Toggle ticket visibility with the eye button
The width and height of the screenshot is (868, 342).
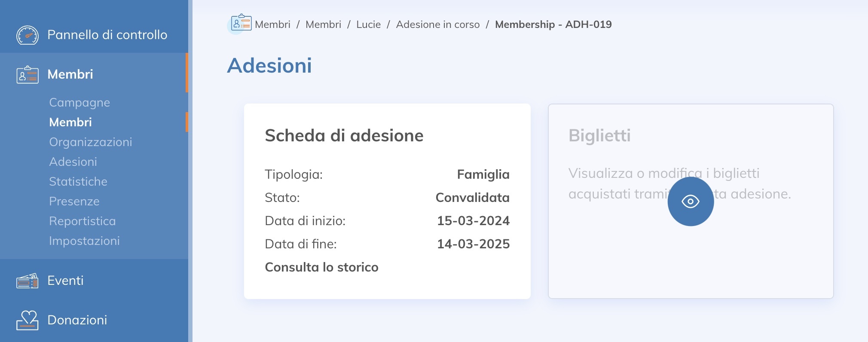pos(691,201)
